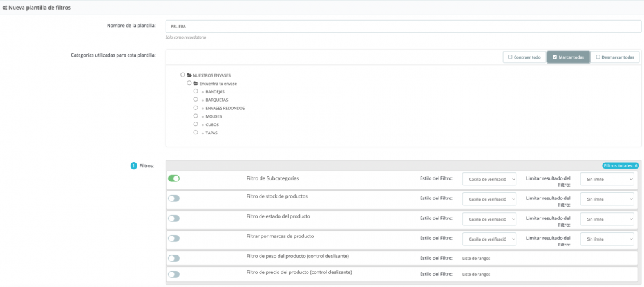Select the TAPAS category in tree
Screen dimensions: 644x287
[x=196, y=132]
